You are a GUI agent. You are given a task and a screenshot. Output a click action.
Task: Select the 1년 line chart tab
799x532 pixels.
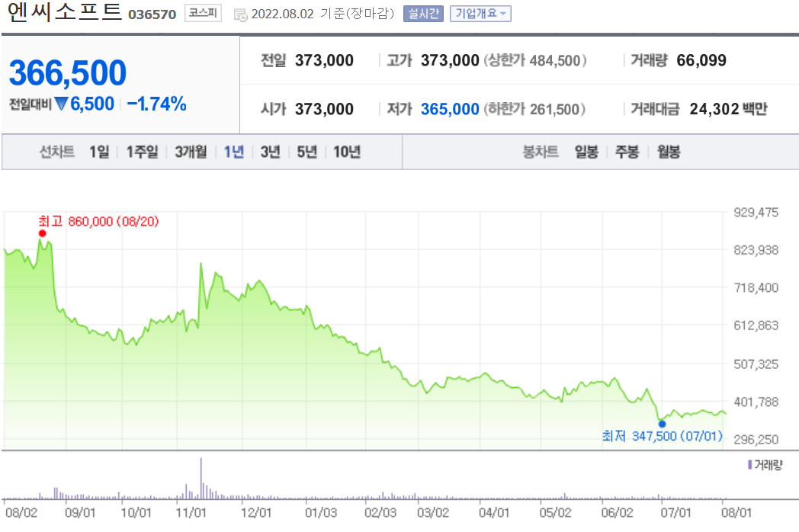234,152
